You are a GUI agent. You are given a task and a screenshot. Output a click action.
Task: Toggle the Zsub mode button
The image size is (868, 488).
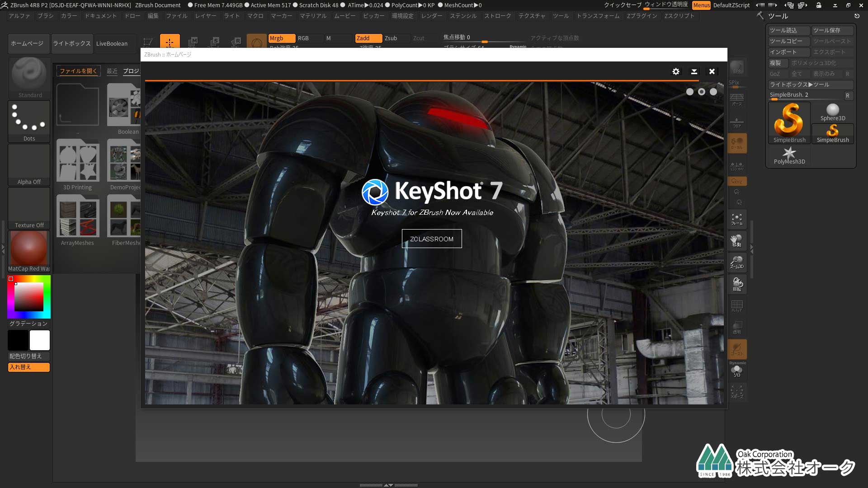(397, 38)
